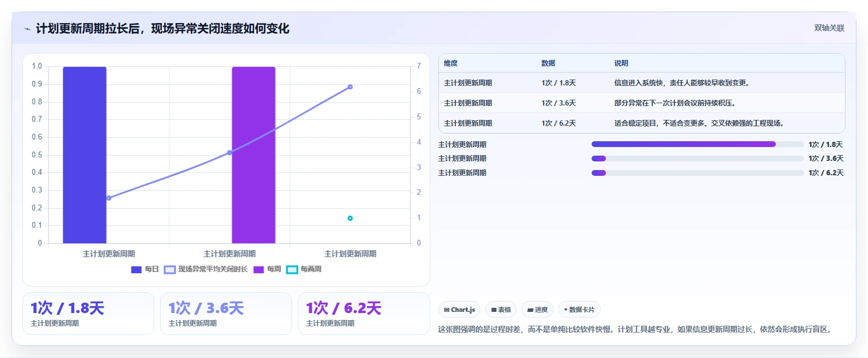Click left axis tick 0.9
868x358 pixels.
(37, 84)
